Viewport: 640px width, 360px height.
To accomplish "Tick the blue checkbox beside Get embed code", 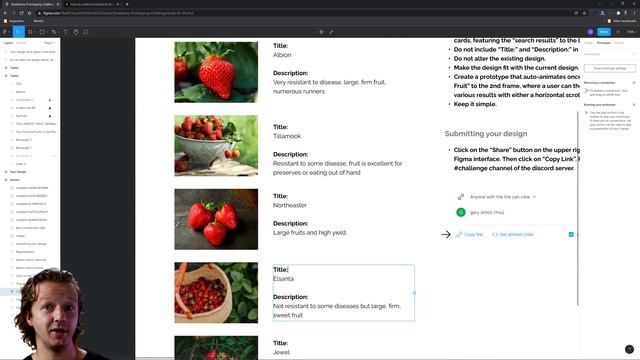I will coord(571,234).
